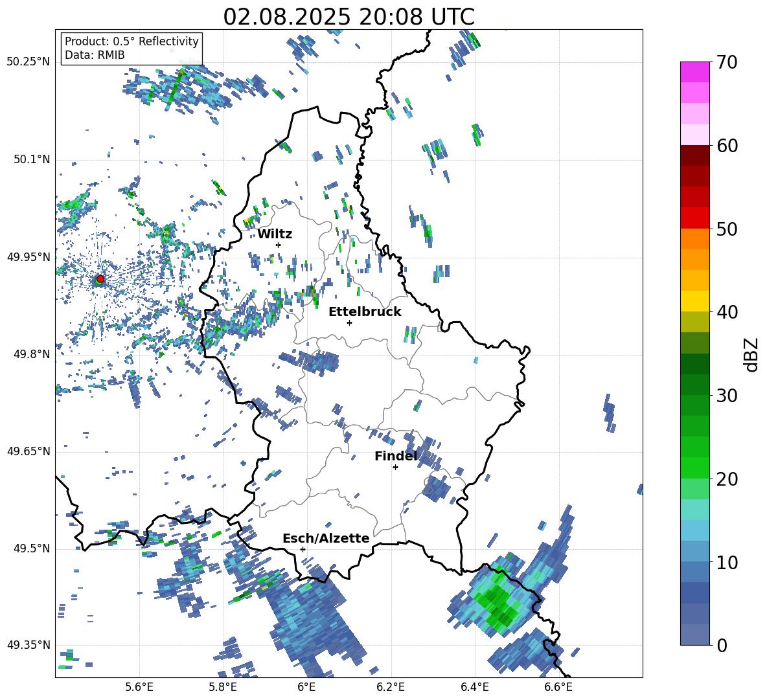The height and width of the screenshot is (700, 767).
Task: Click the Product: 0.5° Reflectivity label
Action: click(132, 41)
